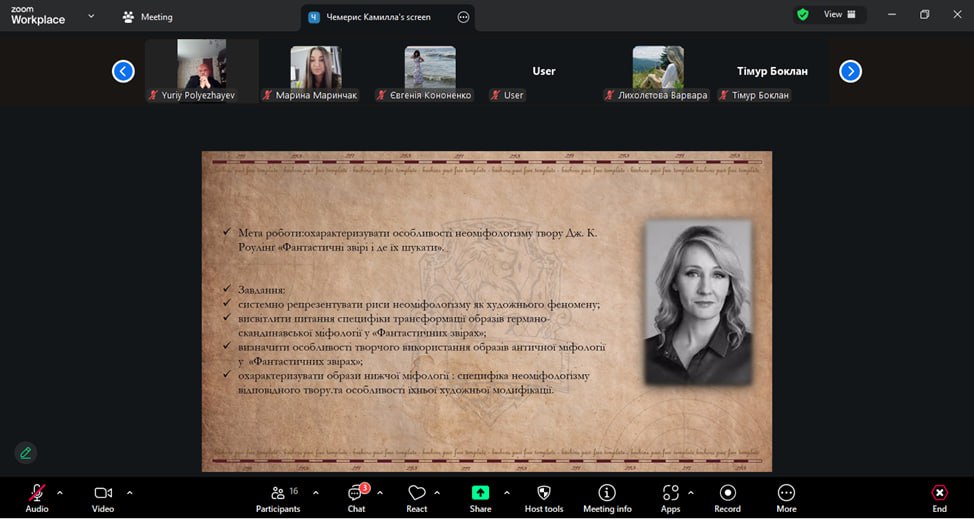Open the More options menu
974x519 pixels.
tap(786, 494)
